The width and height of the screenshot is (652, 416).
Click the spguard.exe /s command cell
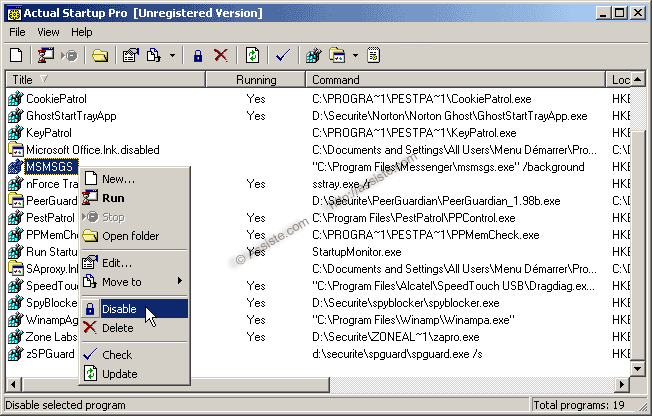(397, 354)
